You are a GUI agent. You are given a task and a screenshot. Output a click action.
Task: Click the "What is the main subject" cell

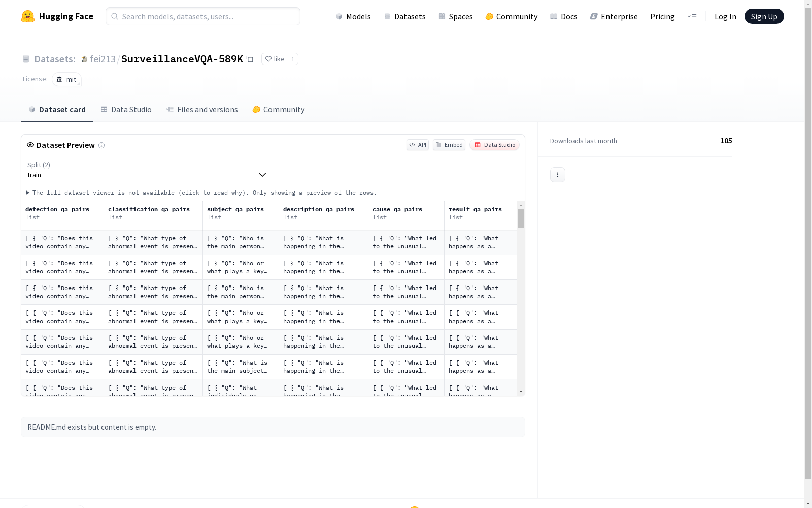(241, 367)
